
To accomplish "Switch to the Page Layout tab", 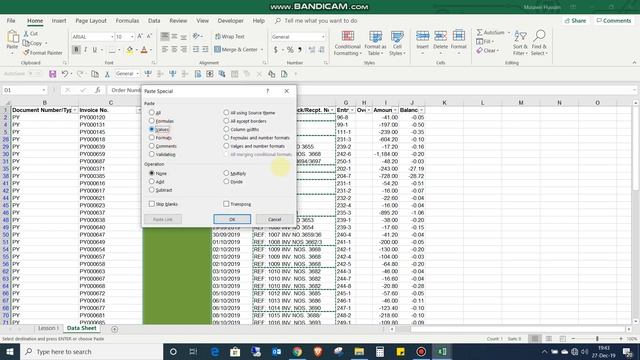I will [x=91, y=20].
